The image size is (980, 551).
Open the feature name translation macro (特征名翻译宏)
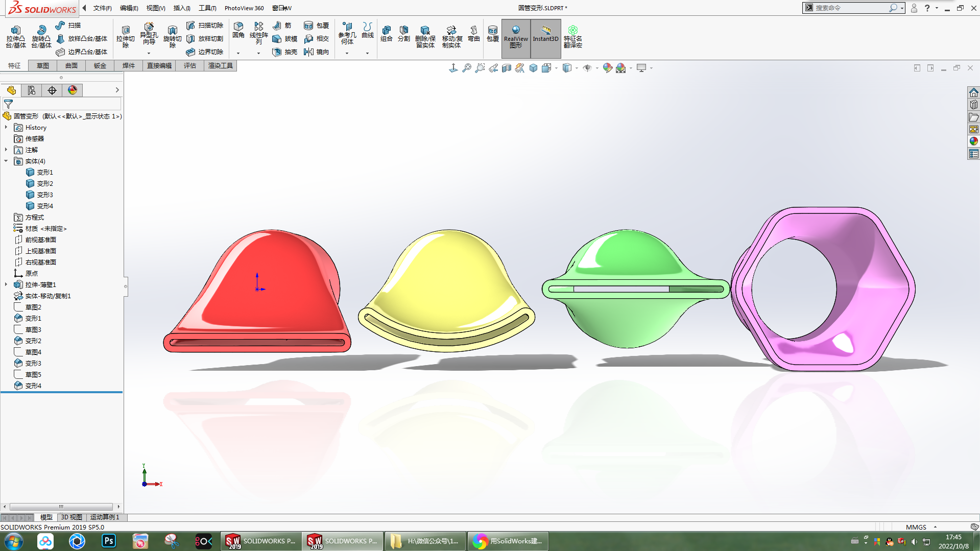(573, 37)
